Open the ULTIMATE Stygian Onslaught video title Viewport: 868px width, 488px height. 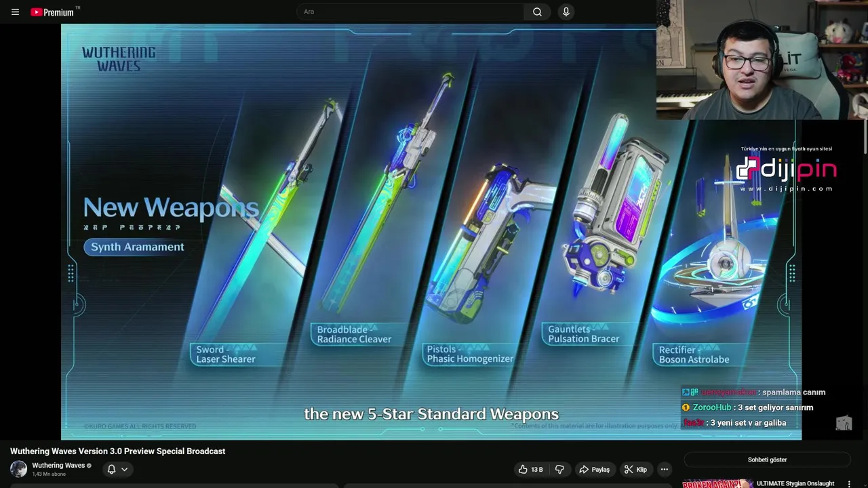tap(795, 483)
